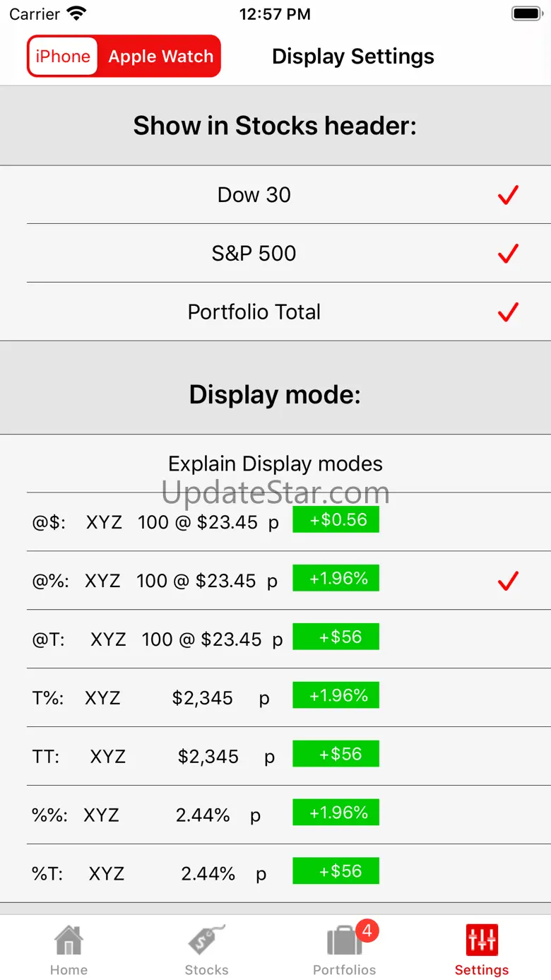Screen dimensions: 551x980
Task: Switch to the Apple Watch segment
Action: point(160,57)
